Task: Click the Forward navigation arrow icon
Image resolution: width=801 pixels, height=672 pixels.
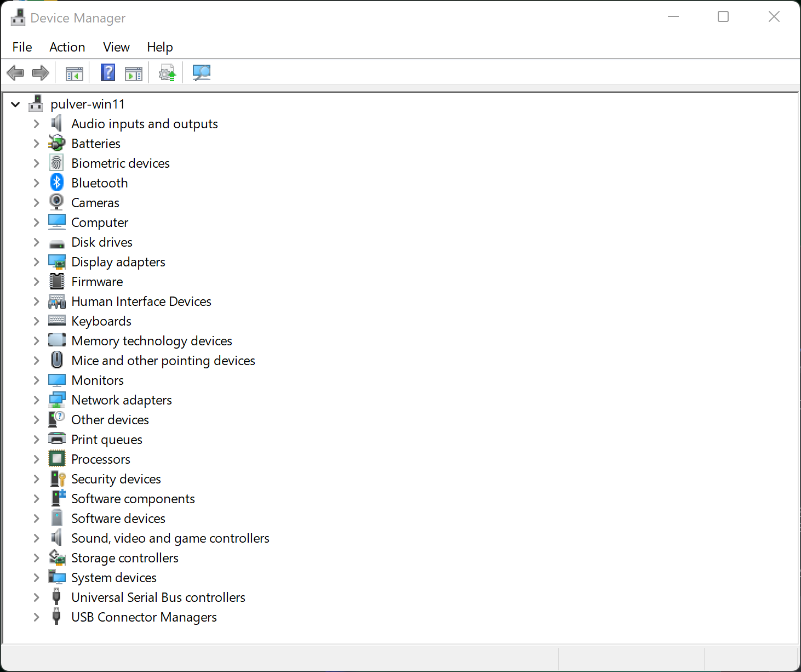Action: pyautogui.click(x=40, y=72)
